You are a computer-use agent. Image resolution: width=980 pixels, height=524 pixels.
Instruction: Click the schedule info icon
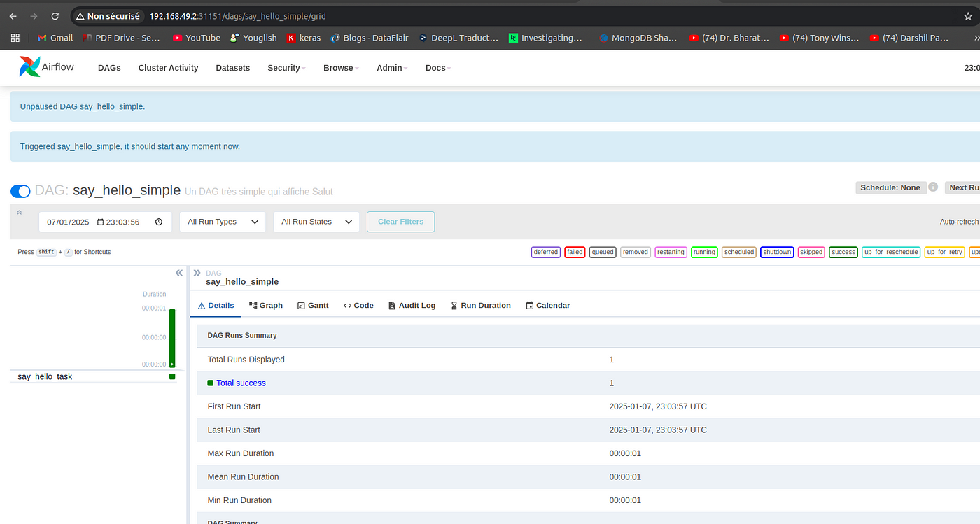tap(933, 187)
